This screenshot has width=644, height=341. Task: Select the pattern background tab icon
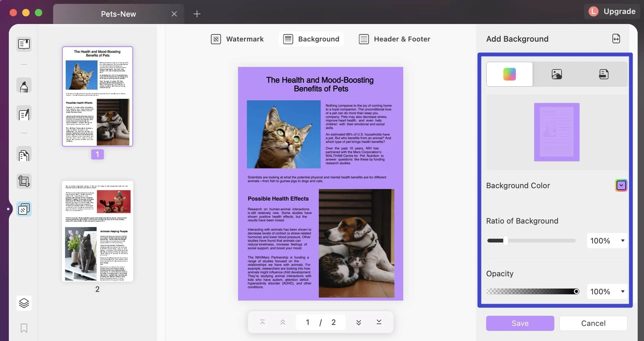pyautogui.click(x=602, y=74)
